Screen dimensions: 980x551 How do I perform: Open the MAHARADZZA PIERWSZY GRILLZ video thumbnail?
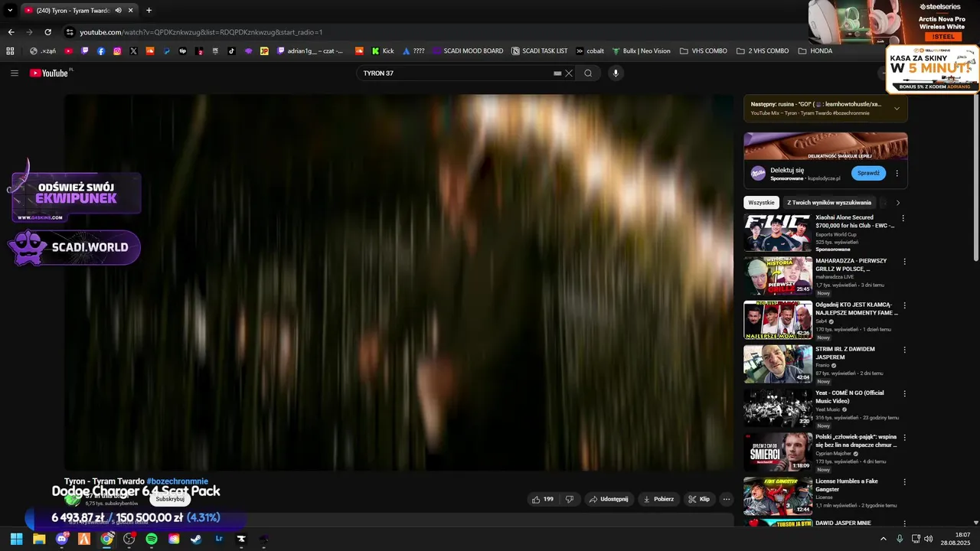coord(778,275)
